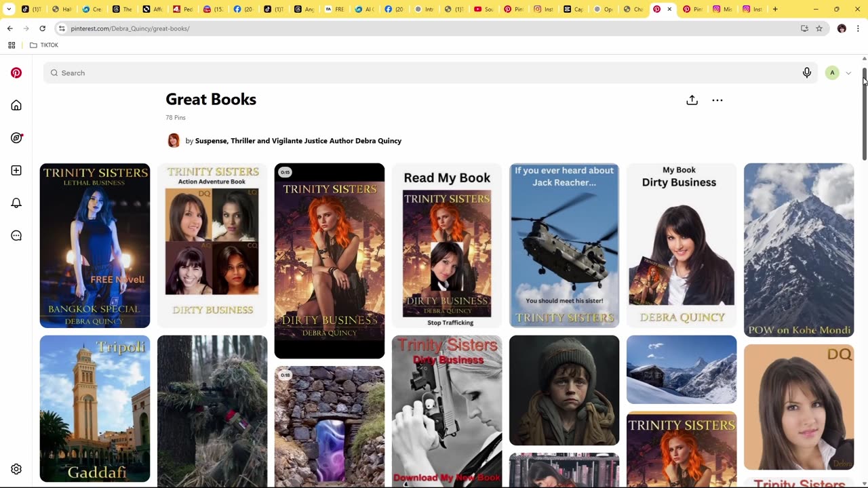
Task: Click the site information icon in address bar
Action: pyautogui.click(x=62, y=28)
